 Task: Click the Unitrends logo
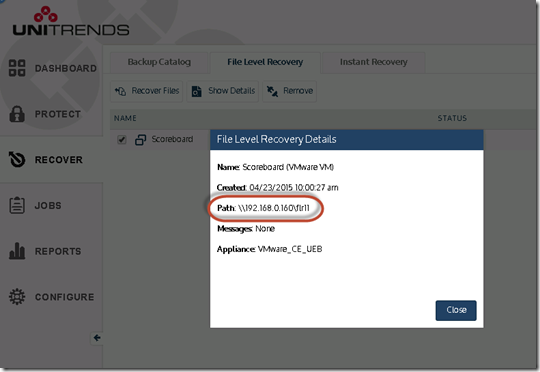(x=71, y=21)
